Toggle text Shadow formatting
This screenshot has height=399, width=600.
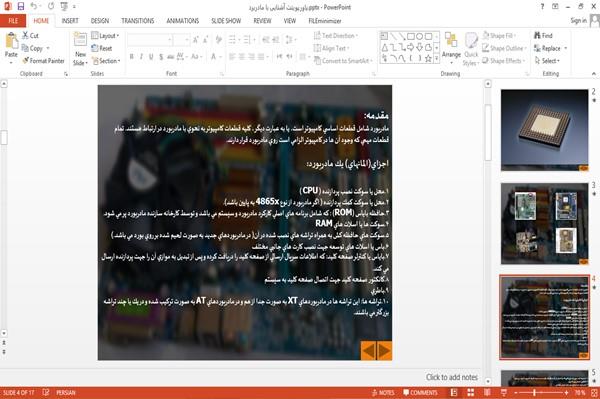click(x=161, y=57)
